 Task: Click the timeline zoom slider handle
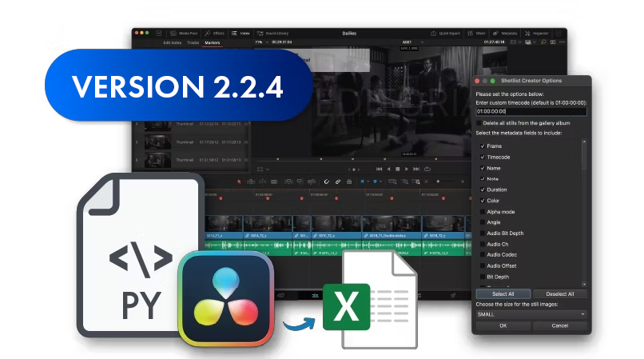(x=438, y=181)
